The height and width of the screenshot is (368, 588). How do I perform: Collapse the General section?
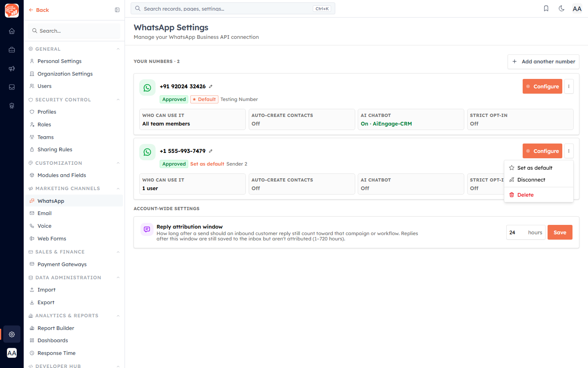118,49
